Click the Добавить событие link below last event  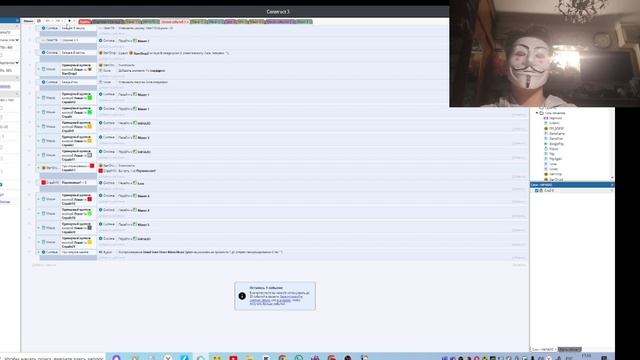[x=44, y=265]
